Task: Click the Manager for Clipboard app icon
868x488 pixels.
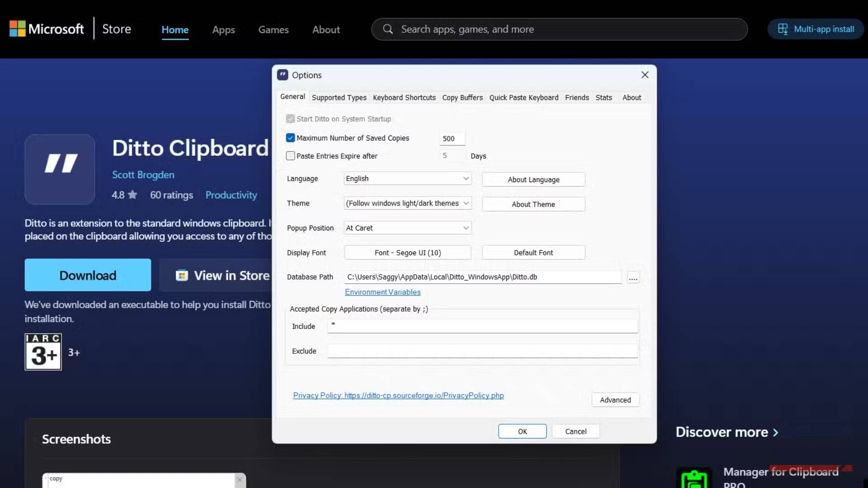Action: click(693, 478)
